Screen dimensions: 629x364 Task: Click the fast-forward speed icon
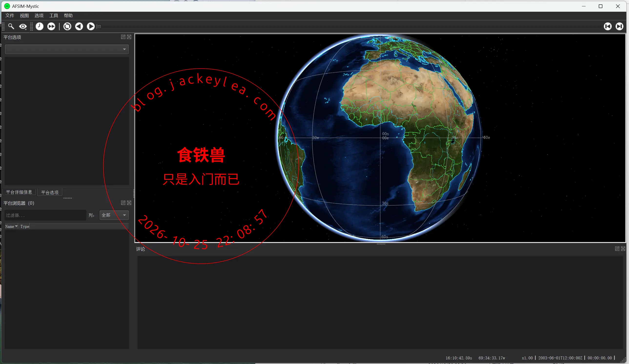click(x=52, y=26)
